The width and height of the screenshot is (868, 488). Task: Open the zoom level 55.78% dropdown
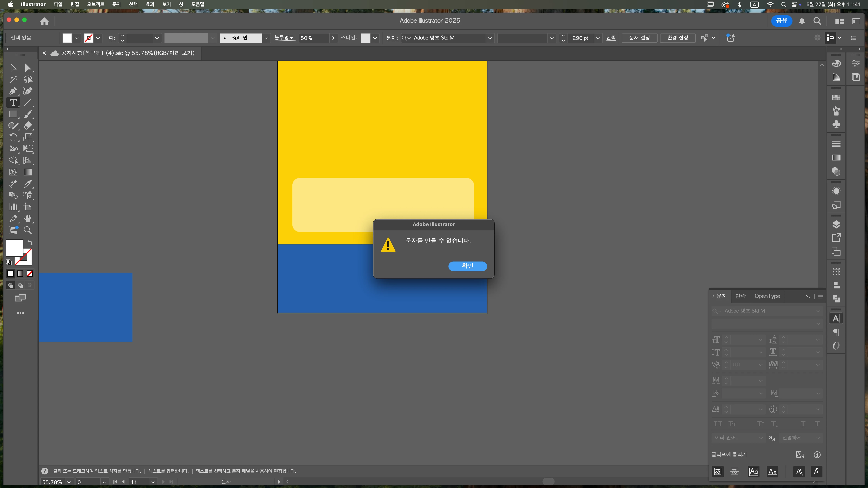[x=69, y=482]
